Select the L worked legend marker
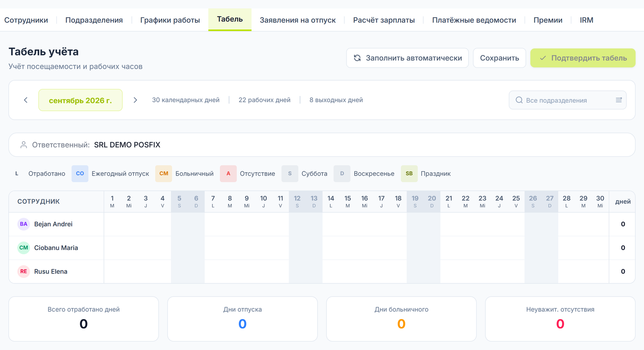Viewport: 644px width, 350px height. pyautogui.click(x=17, y=173)
